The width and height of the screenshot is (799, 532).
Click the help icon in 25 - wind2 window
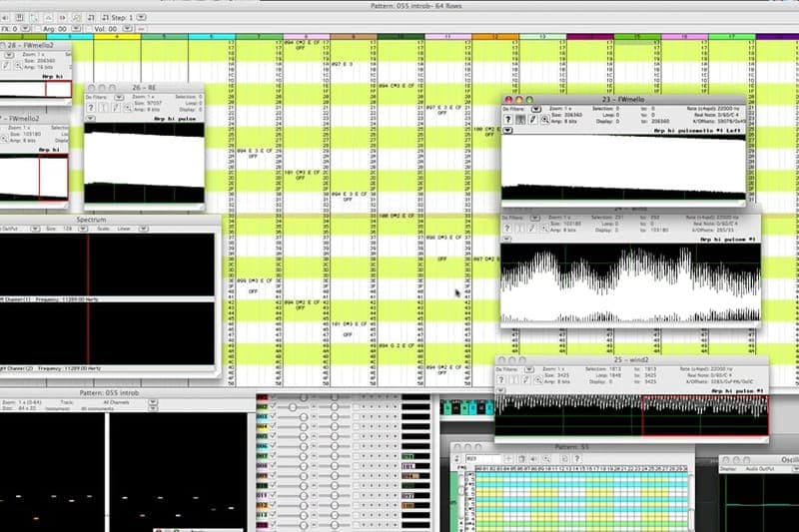coord(501,379)
